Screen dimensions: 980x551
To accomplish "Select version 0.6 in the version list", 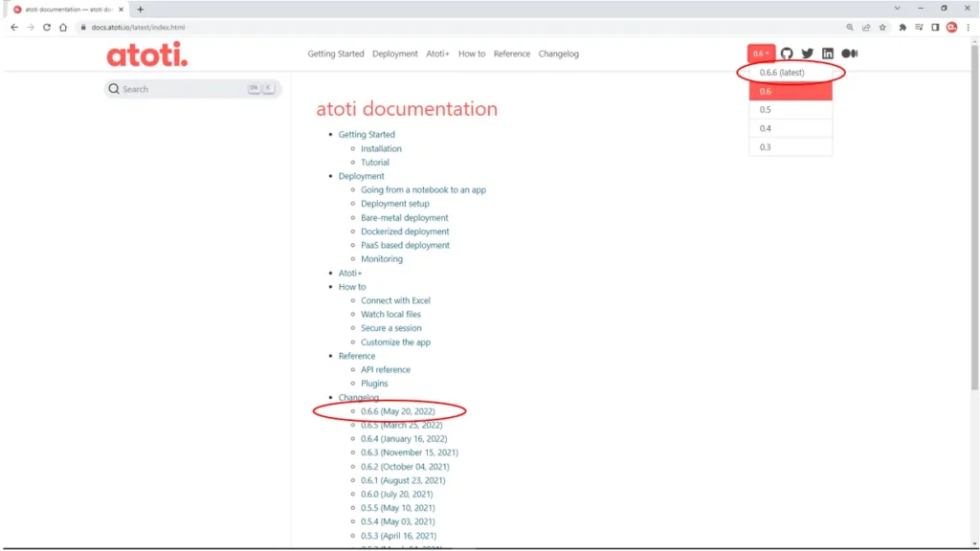I will click(x=791, y=91).
